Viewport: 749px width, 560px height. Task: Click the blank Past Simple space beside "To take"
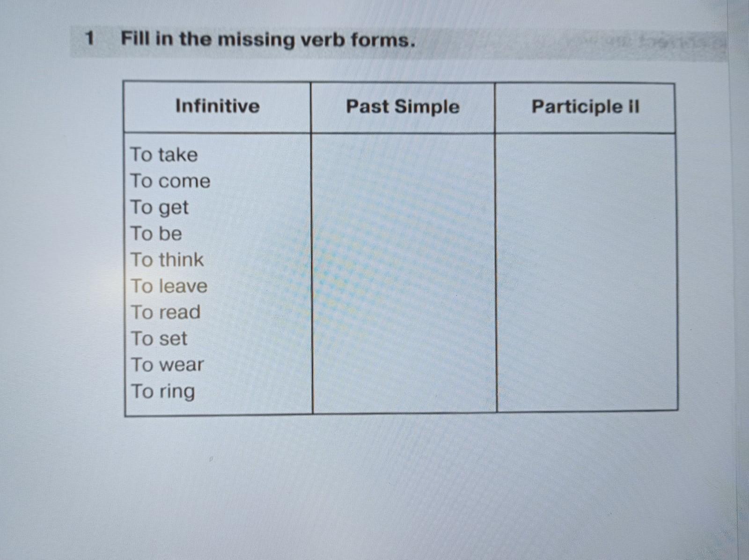tap(404, 155)
